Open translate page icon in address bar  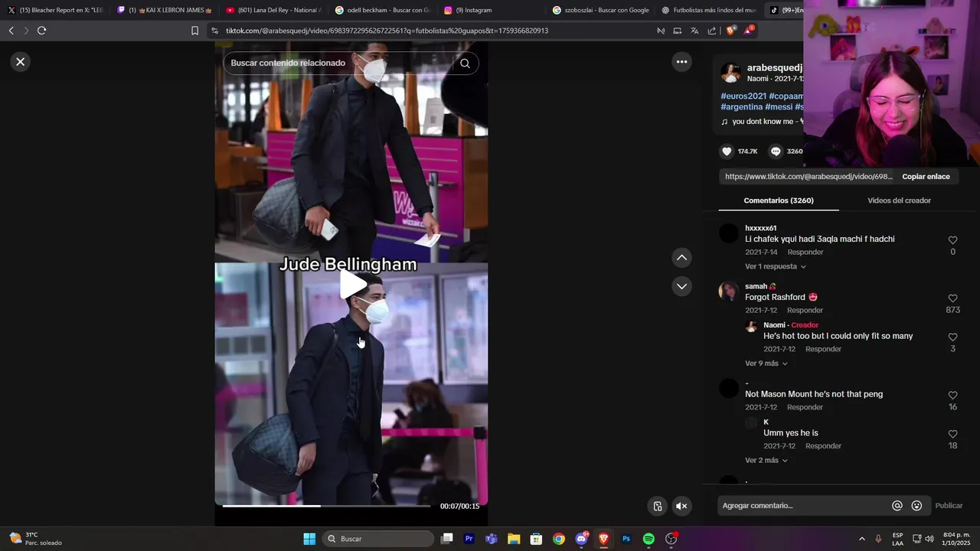[694, 31]
